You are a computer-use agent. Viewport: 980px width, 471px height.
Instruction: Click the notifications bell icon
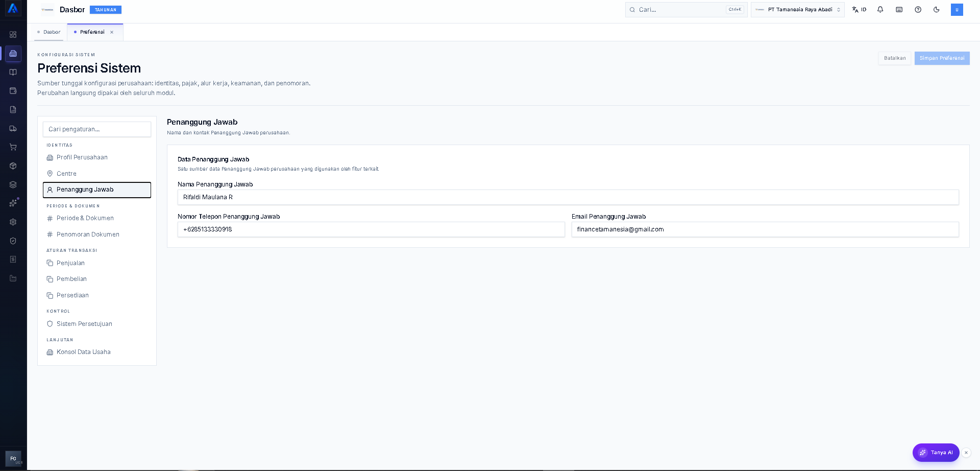click(x=880, y=10)
